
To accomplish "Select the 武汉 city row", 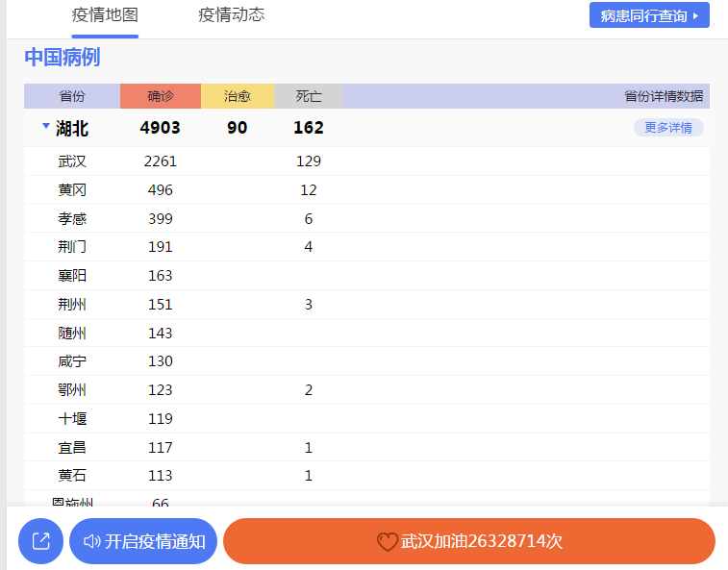I will pyautogui.click(x=72, y=161).
